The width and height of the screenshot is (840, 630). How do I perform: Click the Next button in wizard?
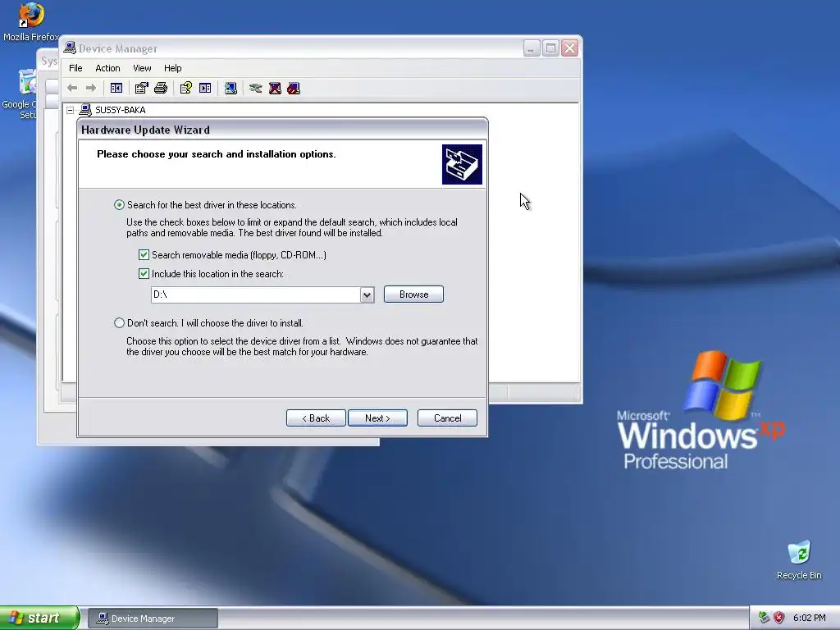[x=377, y=418]
